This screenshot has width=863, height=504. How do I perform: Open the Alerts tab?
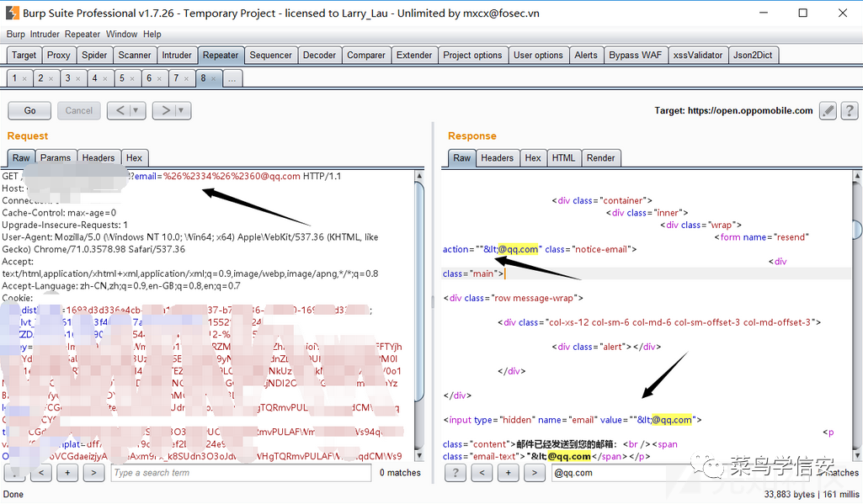[586, 55]
